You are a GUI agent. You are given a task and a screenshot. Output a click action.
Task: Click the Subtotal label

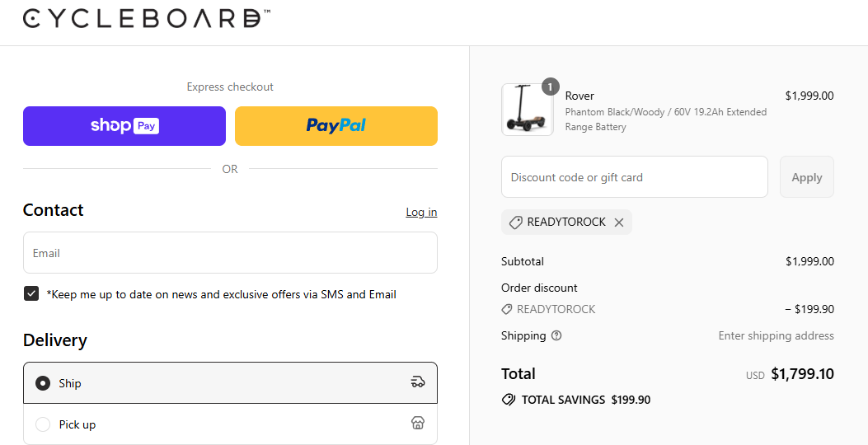click(x=523, y=261)
